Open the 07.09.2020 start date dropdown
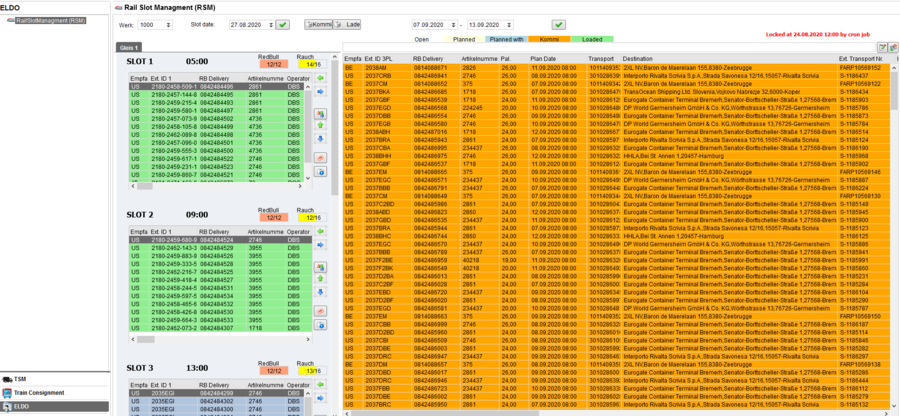 click(x=435, y=25)
